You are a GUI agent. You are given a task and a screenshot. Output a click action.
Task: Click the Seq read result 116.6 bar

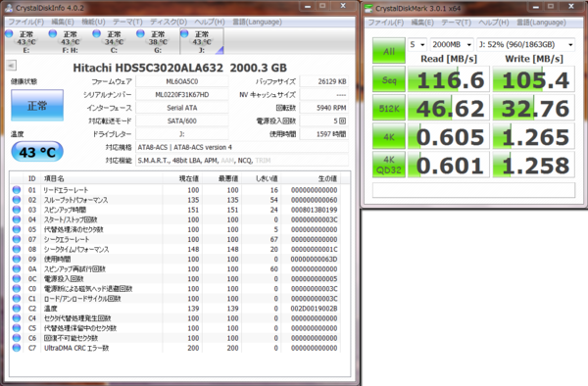(x=449, y=79)
